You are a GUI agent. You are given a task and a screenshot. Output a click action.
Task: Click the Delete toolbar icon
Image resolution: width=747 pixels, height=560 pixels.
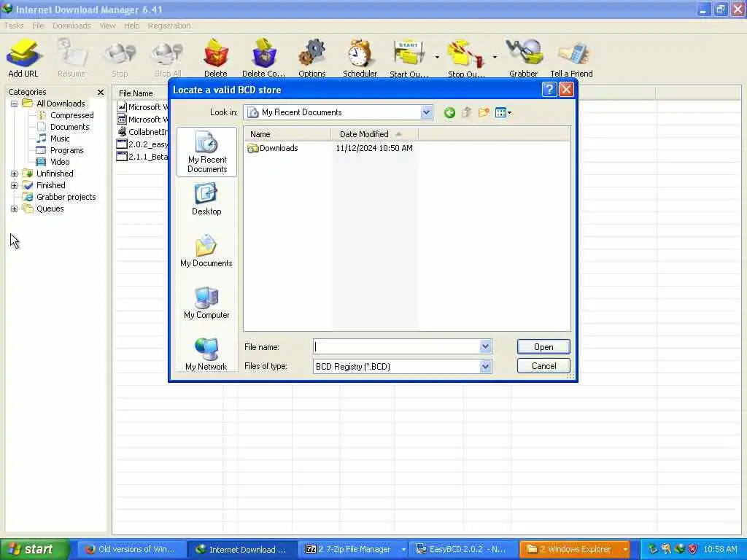216,58
